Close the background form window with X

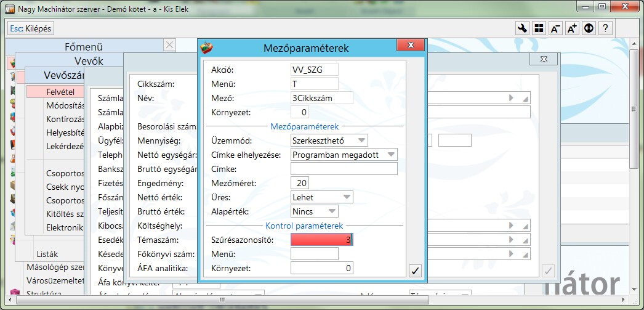544,59
